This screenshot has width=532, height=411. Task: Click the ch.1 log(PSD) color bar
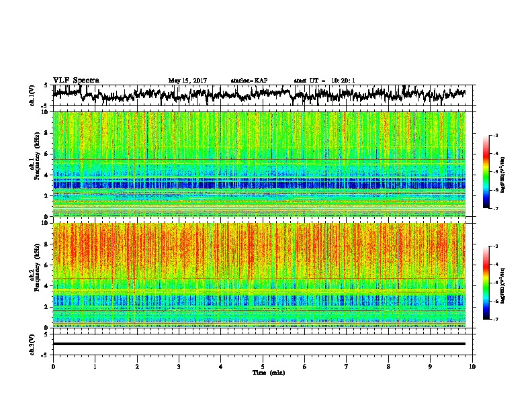486,172
